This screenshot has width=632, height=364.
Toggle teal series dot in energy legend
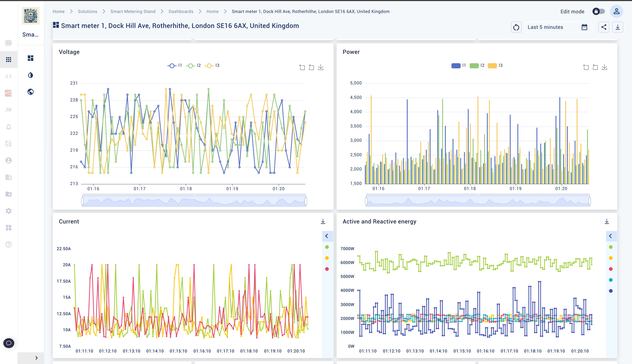pyautogui.click(x=611, y=280)
